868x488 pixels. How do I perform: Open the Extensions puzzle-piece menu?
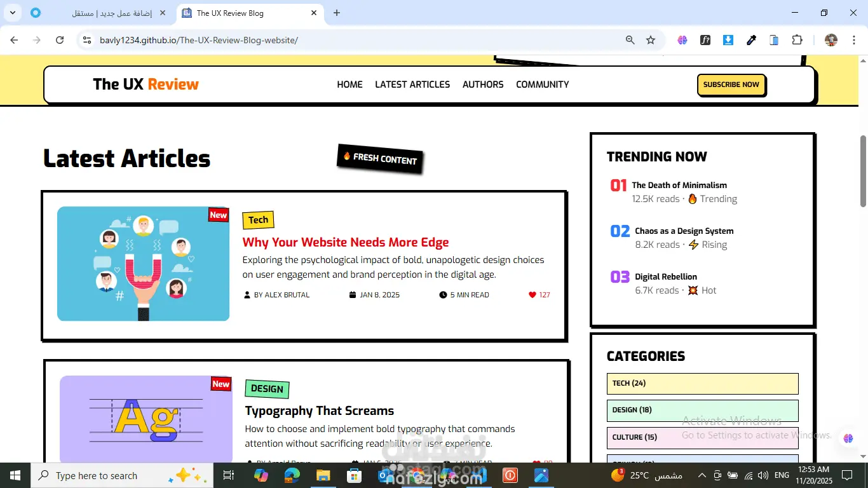pyautogui.click(x=797, y=40)
